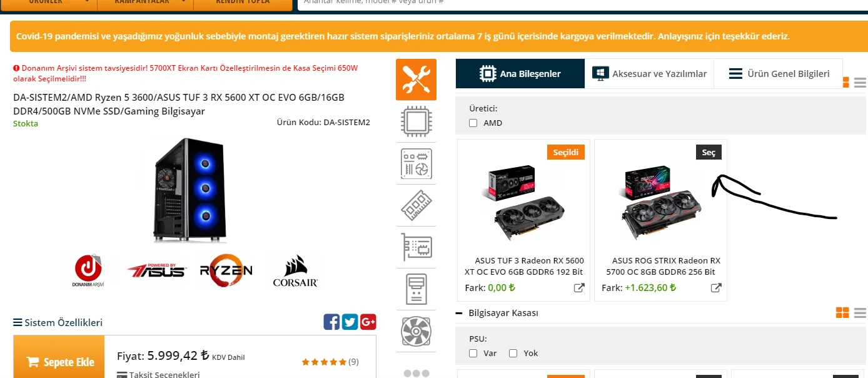868x378 pixels.
Task: Check the AMD manufacturer checkbox
Action: click(x=473, y=123)
